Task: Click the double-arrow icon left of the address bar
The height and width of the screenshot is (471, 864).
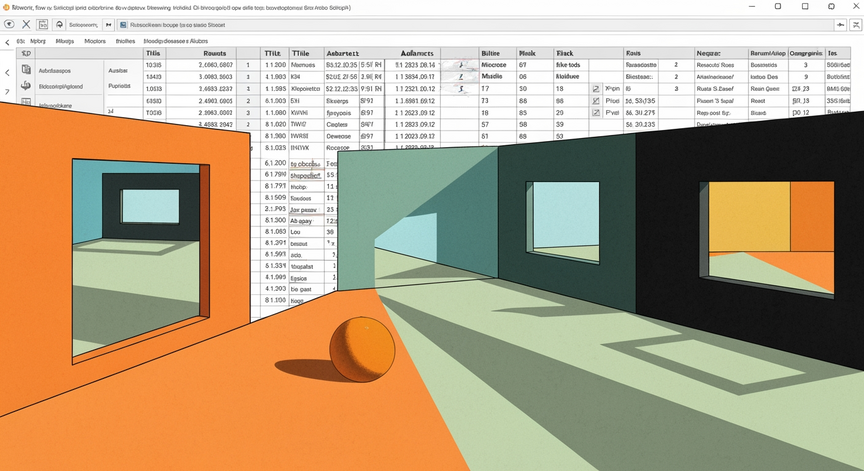Action: point(109,25)
